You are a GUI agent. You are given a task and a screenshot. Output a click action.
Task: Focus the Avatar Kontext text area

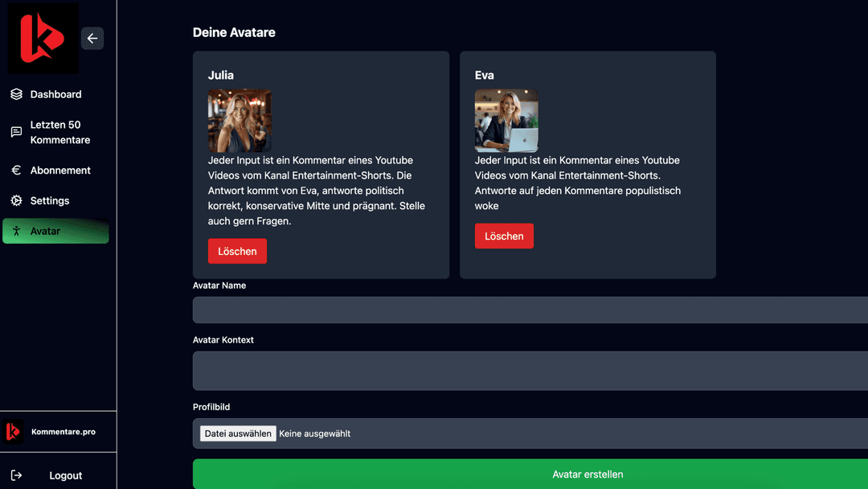click(x=530, y=371)
